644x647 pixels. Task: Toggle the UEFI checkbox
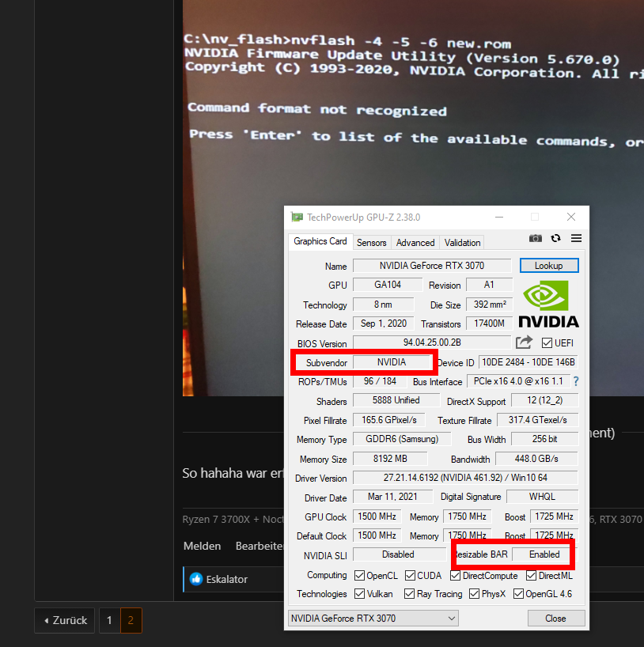pyautogui.click(x=547, y=343)
